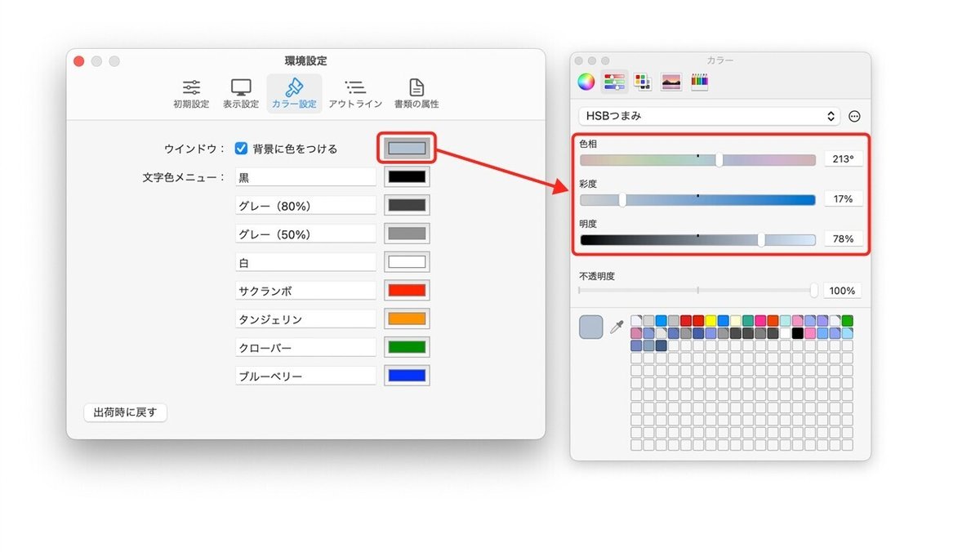The width and height of the screenshot is (980, 552).
Task: Click the blue ブルーベリー color well
Action: pyautogui.click(x=407, y=376)
